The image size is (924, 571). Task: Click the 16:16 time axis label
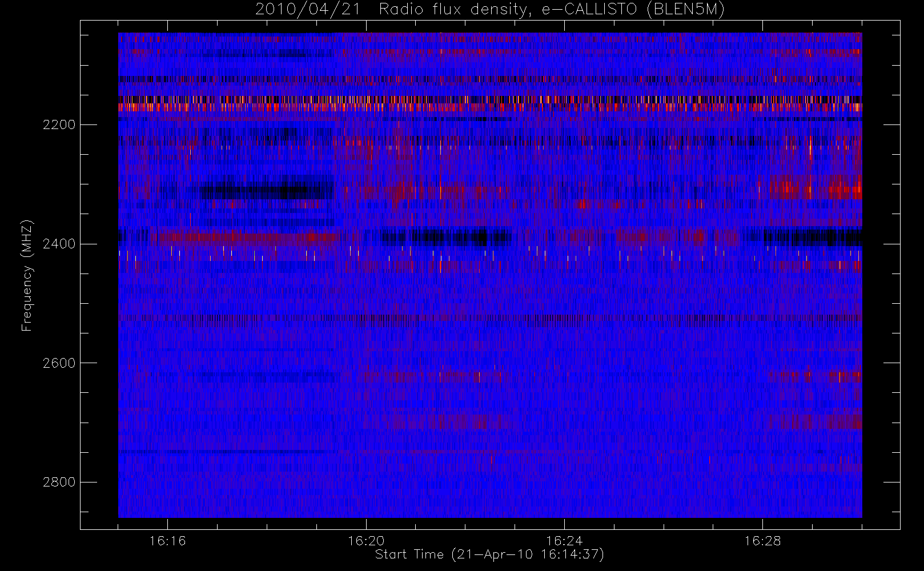pyautogui.click(x=167, y=541)
